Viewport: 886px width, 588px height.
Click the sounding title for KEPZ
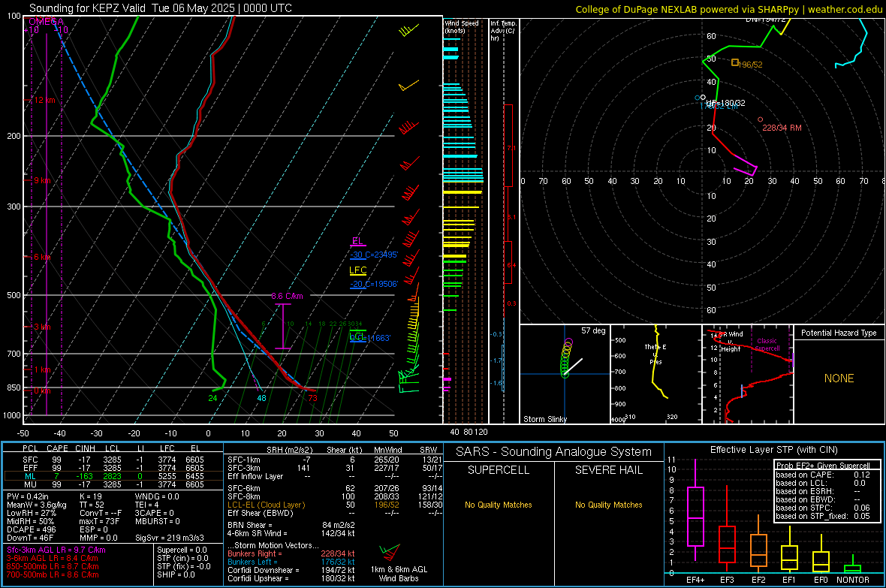point(161,8)
